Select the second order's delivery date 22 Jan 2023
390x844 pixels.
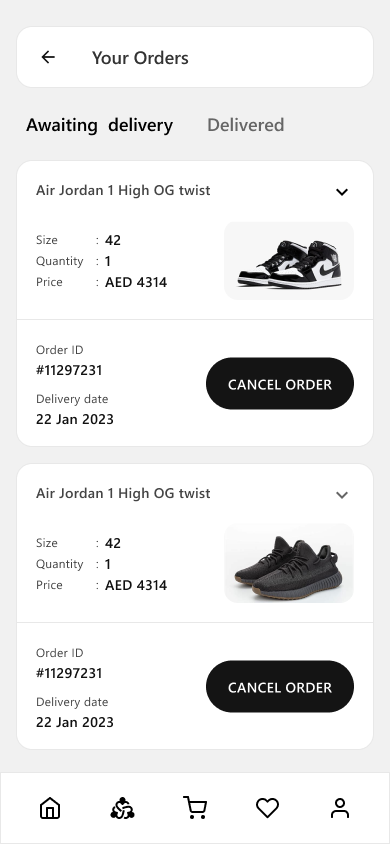click(75, 722)
